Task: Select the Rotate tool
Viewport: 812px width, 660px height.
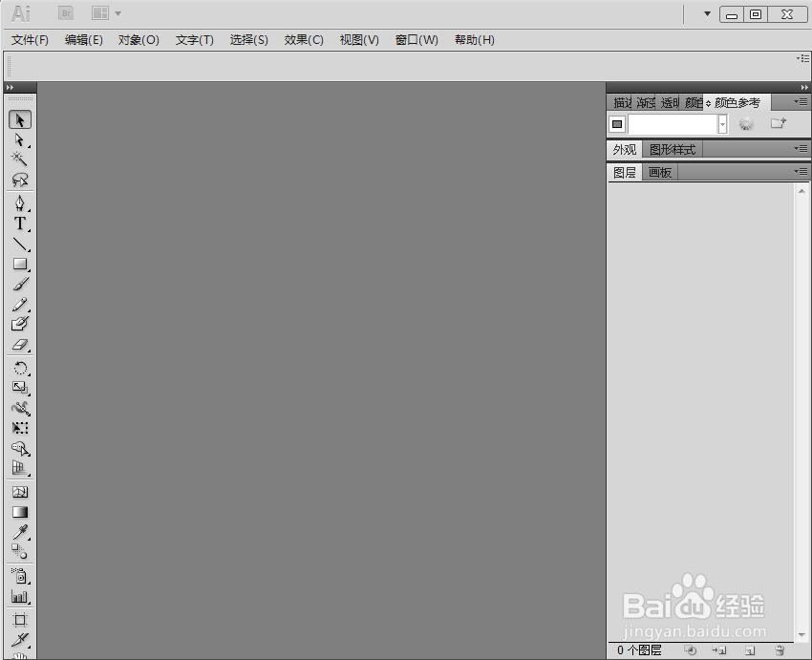Action: 20,368
